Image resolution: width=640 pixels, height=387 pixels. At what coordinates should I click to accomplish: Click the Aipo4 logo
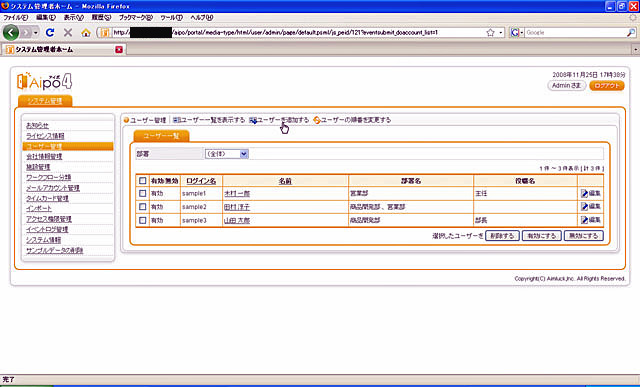[x=44, y=81]
